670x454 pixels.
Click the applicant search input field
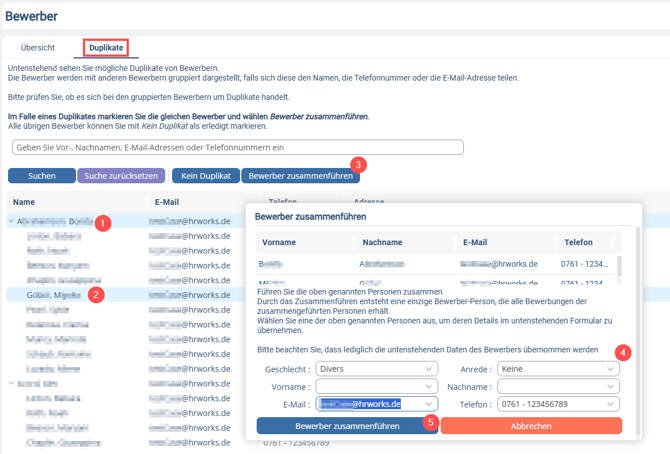(238, 147)
